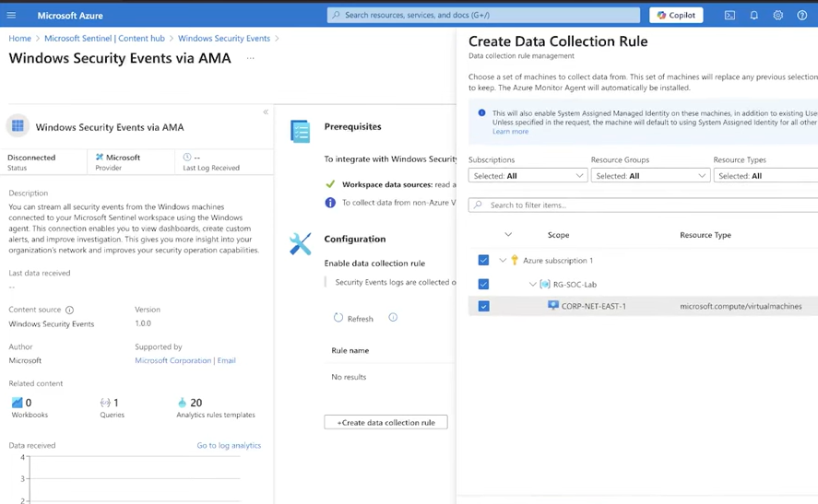
Task: Toggle the header chevron above scope list
Action: pyautogui.click(x=508, y=235)
